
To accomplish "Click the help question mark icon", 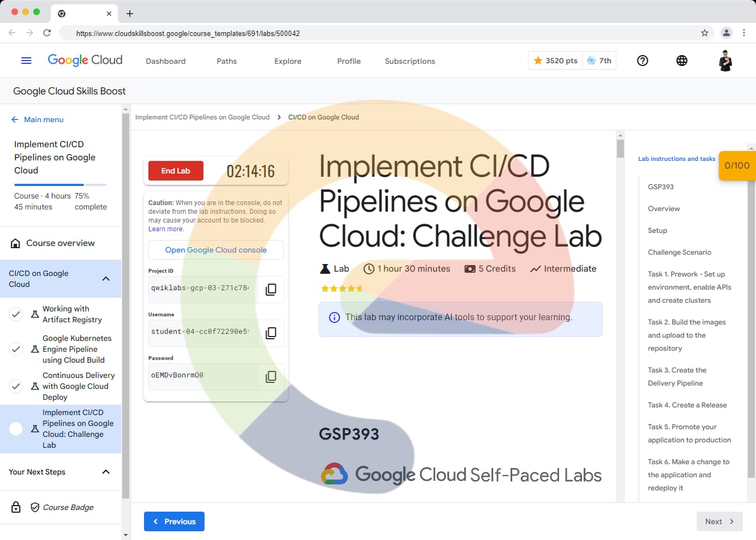I will click(x=643, y=61).
